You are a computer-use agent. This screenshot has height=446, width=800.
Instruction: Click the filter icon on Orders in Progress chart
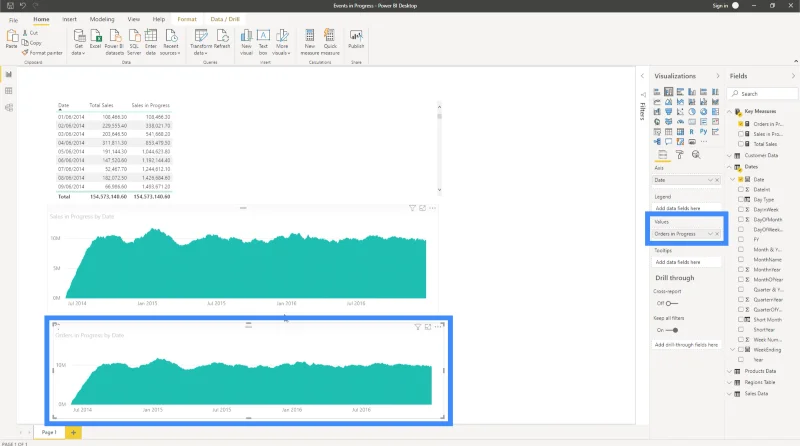417,327
